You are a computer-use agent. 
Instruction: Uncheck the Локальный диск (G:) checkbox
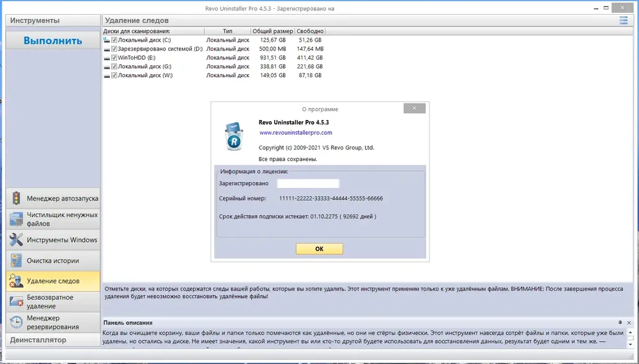[x=114, y=66]
